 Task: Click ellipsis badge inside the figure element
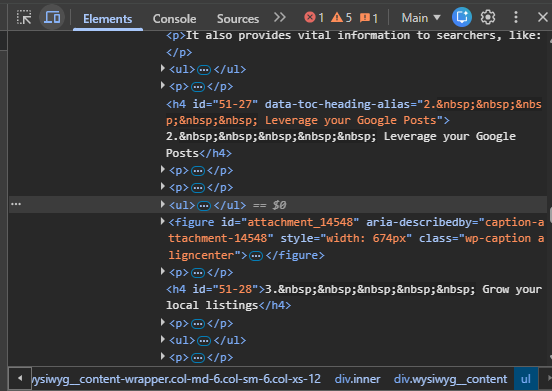256,256
